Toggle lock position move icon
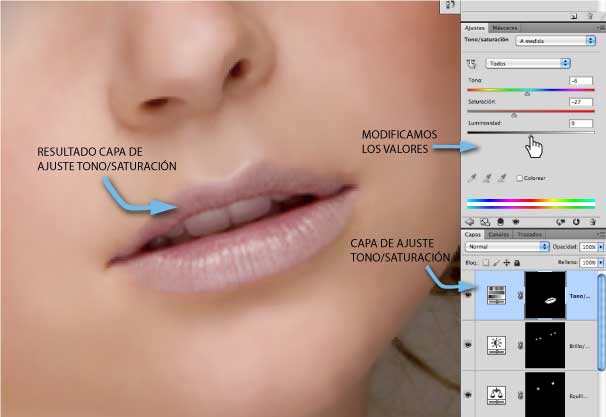 click(507, 263)
